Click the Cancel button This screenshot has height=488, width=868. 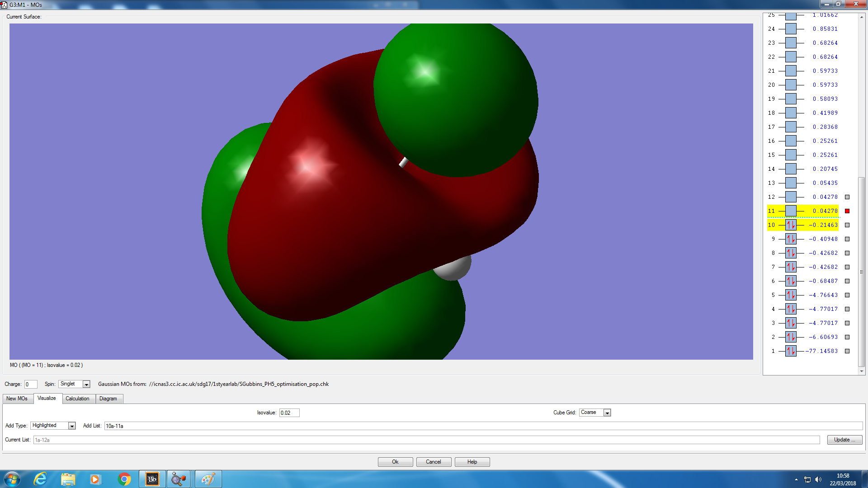tap(433, 462)
